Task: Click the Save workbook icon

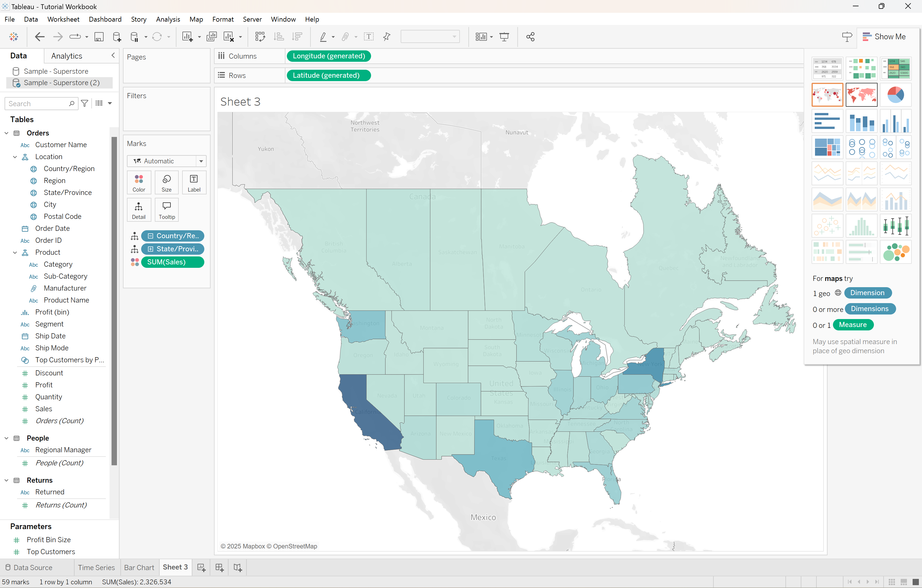Action: pos(99,37)
